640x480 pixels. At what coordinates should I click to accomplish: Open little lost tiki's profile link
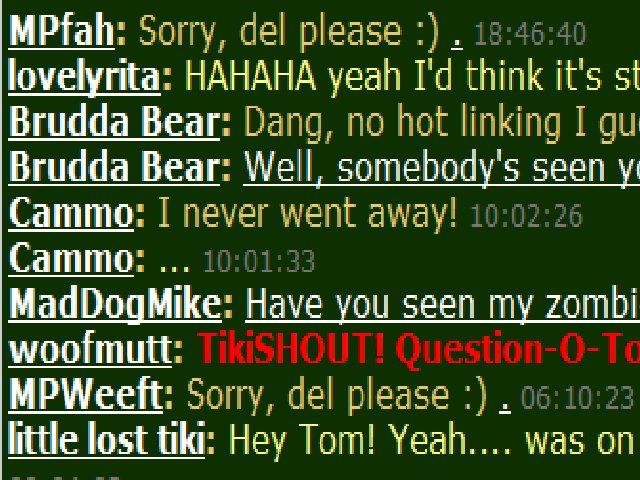[107, 440]
